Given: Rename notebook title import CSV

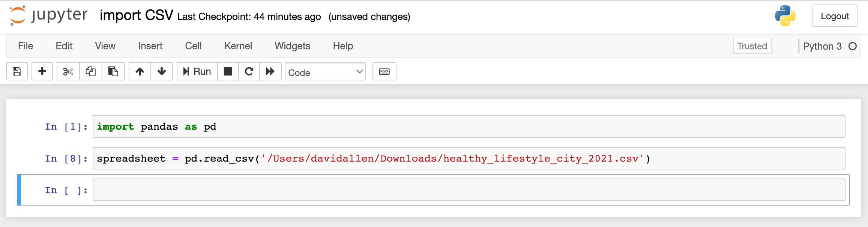Looking at the screenshot, I should [136, 15].
